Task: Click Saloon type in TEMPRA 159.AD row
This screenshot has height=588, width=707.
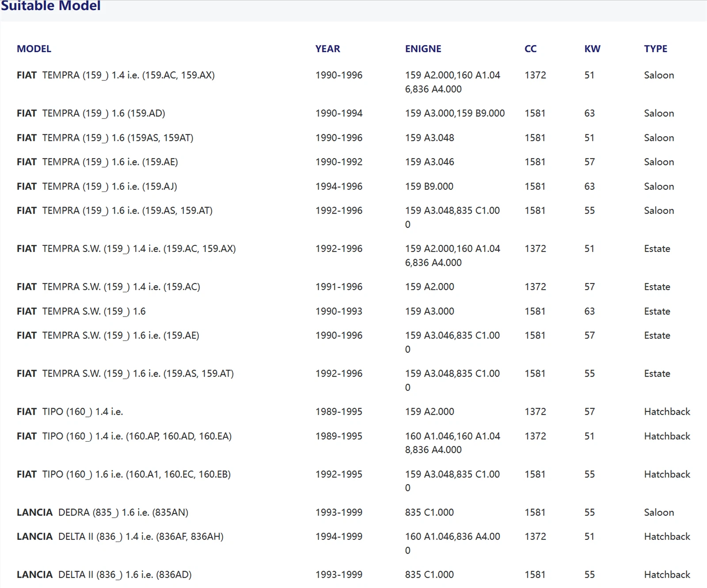Action: (659, 113)
